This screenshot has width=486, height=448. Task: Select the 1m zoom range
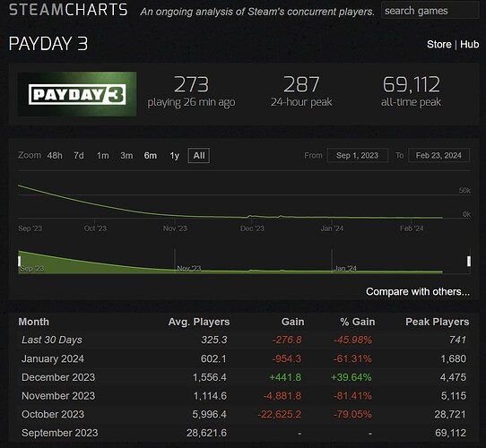[102, 155]
